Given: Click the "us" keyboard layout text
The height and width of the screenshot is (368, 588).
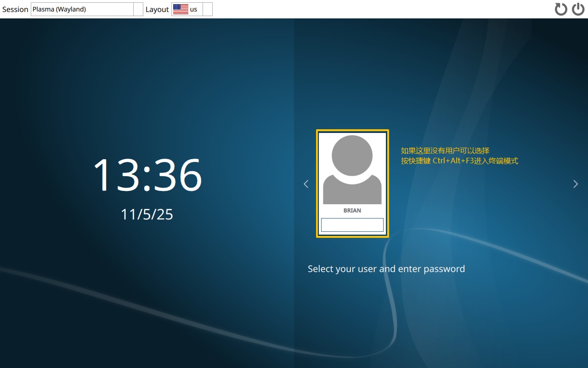Looking at the screenshot, I should [x=193, y=9].
